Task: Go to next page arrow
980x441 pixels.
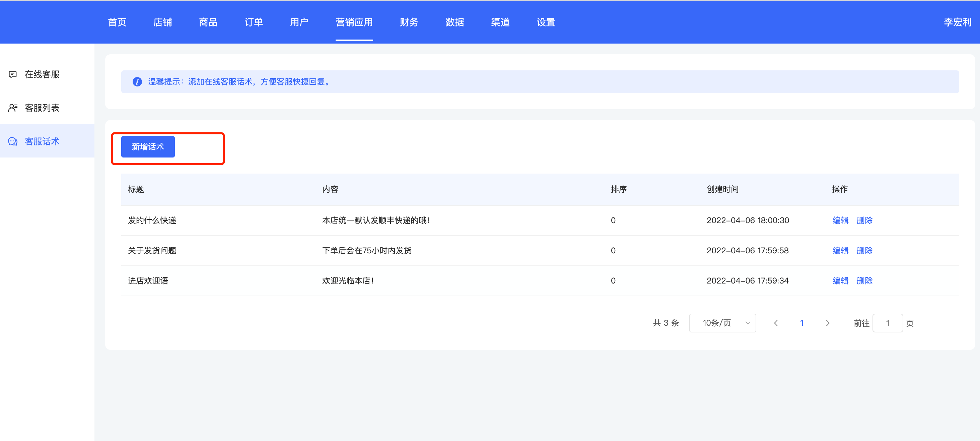Action: (x=828, y=323)
